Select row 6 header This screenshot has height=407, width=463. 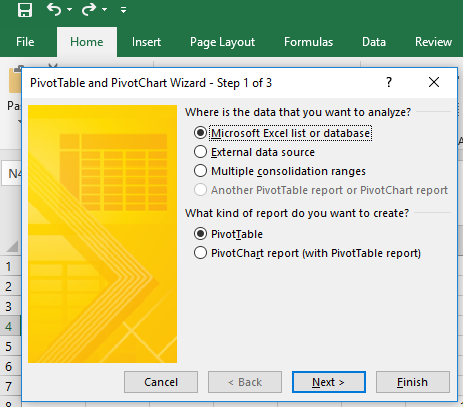coord(10,367)
